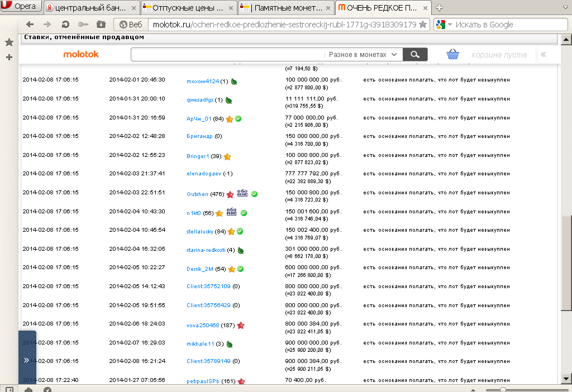Open a new tab with the plus button
The height and width of the screenshot is (392, 572).
[440, 7]
